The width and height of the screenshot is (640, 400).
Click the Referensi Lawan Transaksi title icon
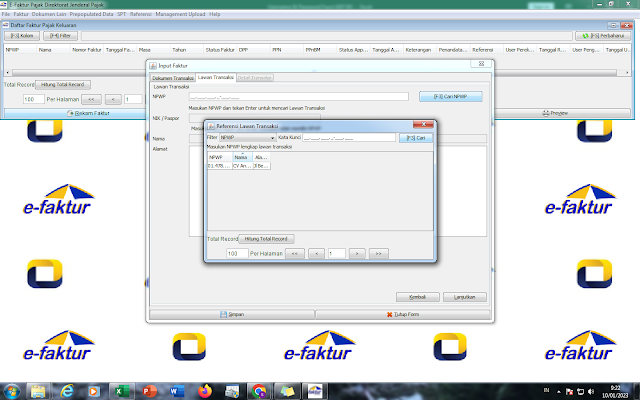[x=211, y=126]
